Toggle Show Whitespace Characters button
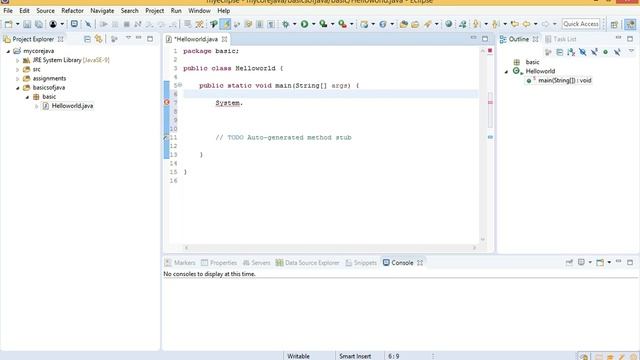The height and width of the screenshot is (360, 640). click(271, 24)
